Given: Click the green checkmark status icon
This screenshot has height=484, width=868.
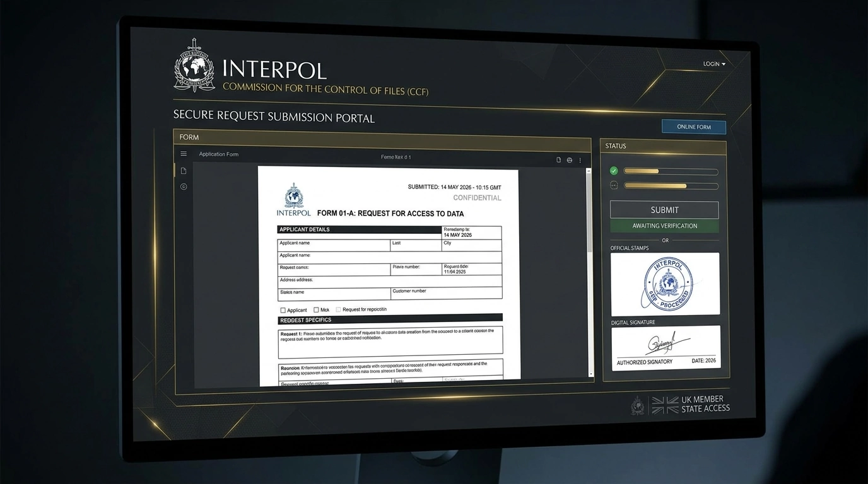Looking at the screenshot, I should pos(614,171).
